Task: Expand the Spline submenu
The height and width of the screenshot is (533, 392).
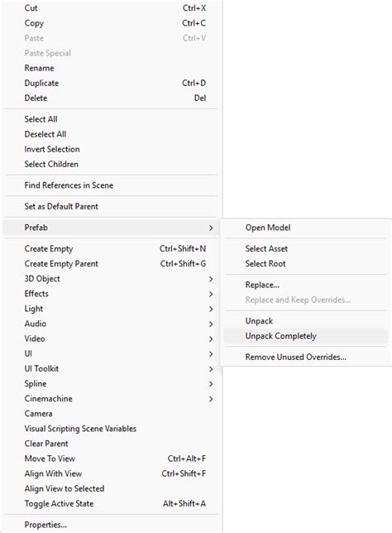Action: click(111, 383)
